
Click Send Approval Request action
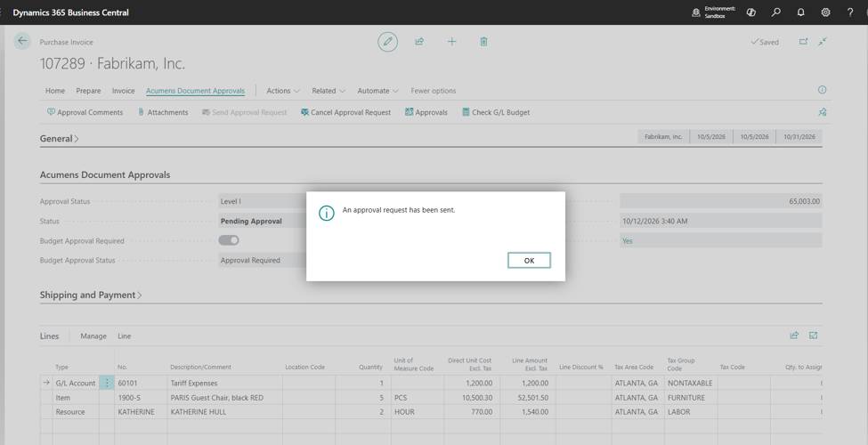click(x=245, y=112)
